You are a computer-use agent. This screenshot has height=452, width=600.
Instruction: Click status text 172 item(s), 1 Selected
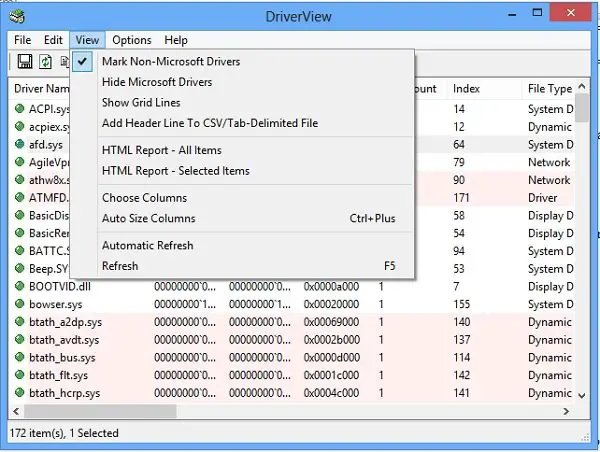64,433
